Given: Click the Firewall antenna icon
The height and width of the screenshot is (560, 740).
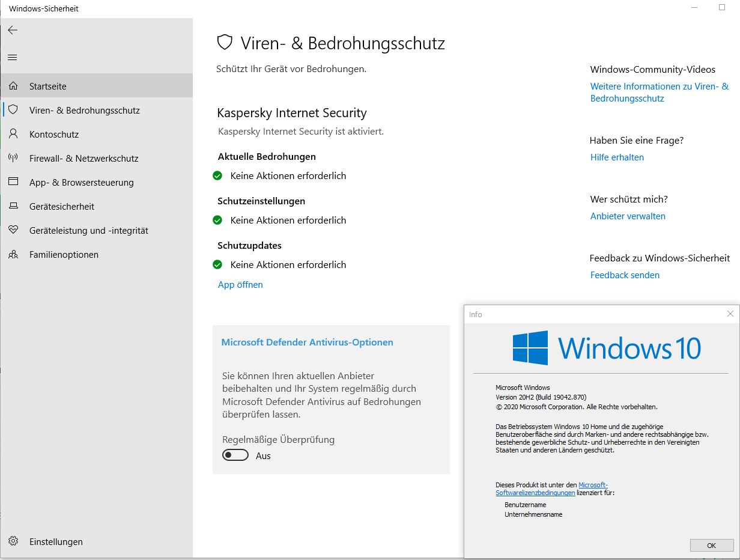Looking at the screenshot, I should 13,158.
